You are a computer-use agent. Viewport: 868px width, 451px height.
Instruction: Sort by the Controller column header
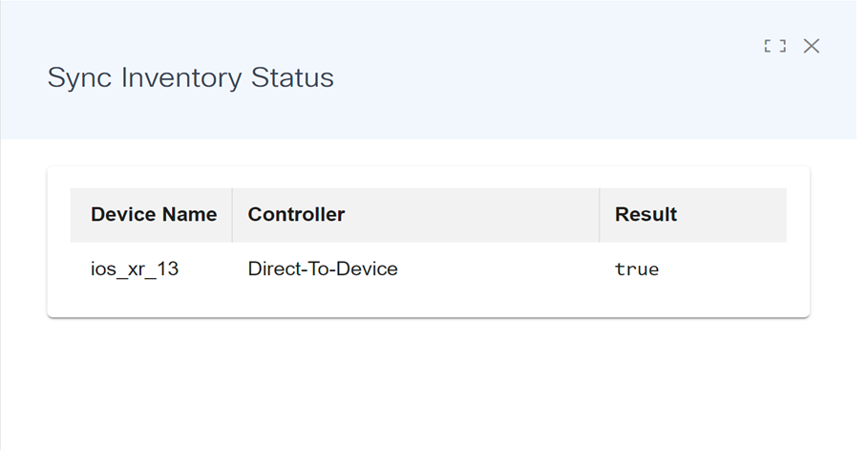[296, 215]
